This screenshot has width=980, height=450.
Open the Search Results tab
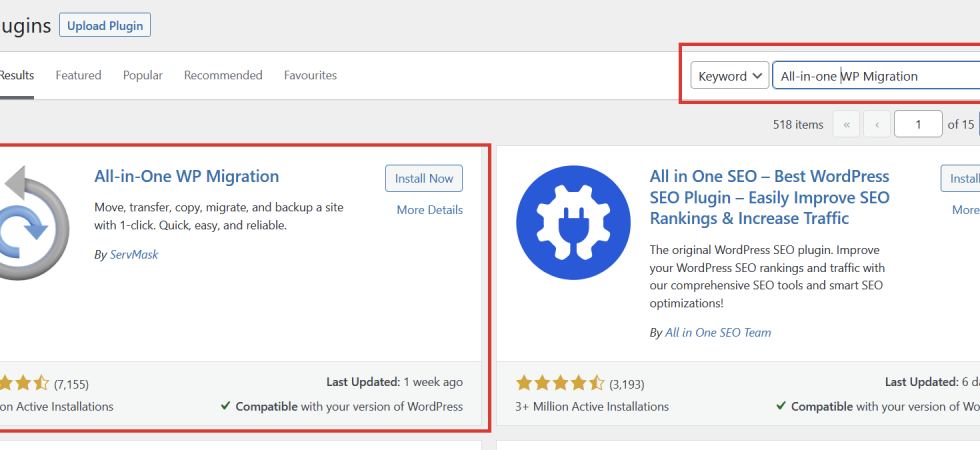[16, 75]
